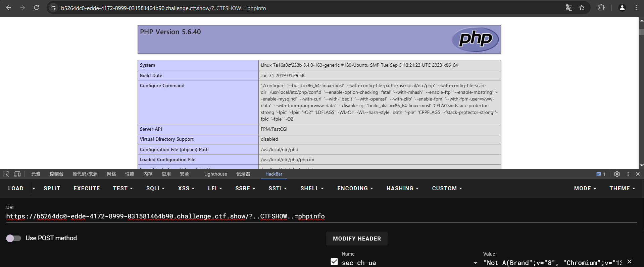Switch to the Lighthouse tab
Screen dimensions: 644x267
[x=215, y=174]
